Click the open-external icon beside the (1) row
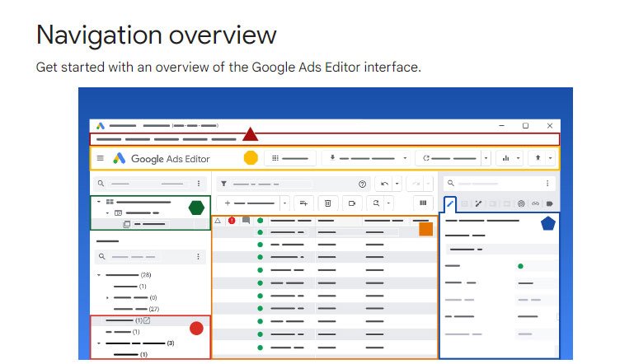Viewport: 634px width, 364px height. (147, 320)
